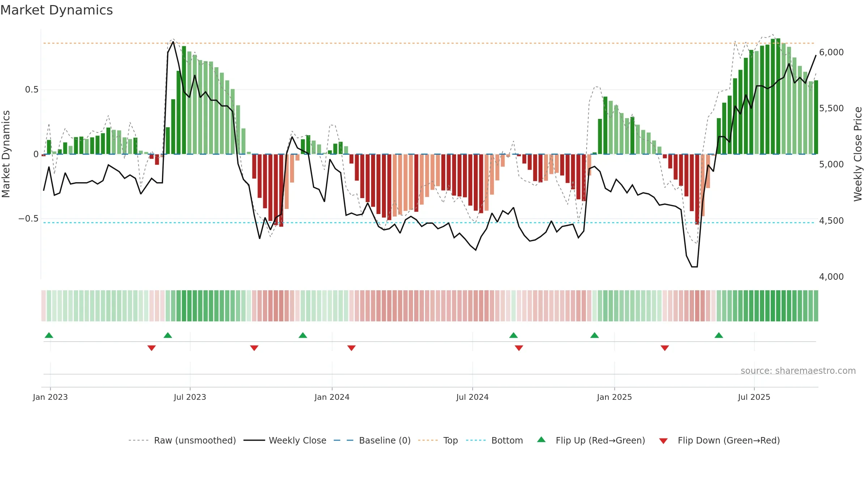Toggle the Weekly Close legend entry
Viewport: 868px width, 488px height.
pyautogui.click(x=285, y=440)
